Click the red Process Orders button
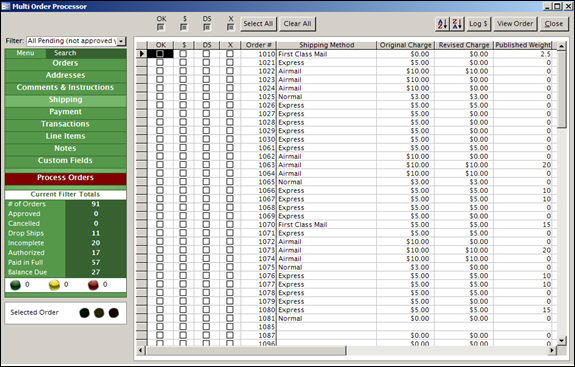This screenshot has height=367, width=575. click(66, 178)
